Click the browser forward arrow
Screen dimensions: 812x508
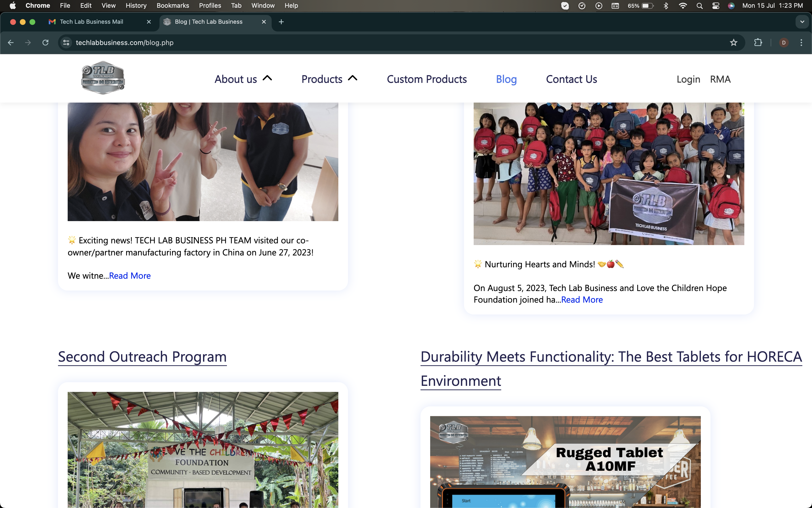[x=28, y=43]
